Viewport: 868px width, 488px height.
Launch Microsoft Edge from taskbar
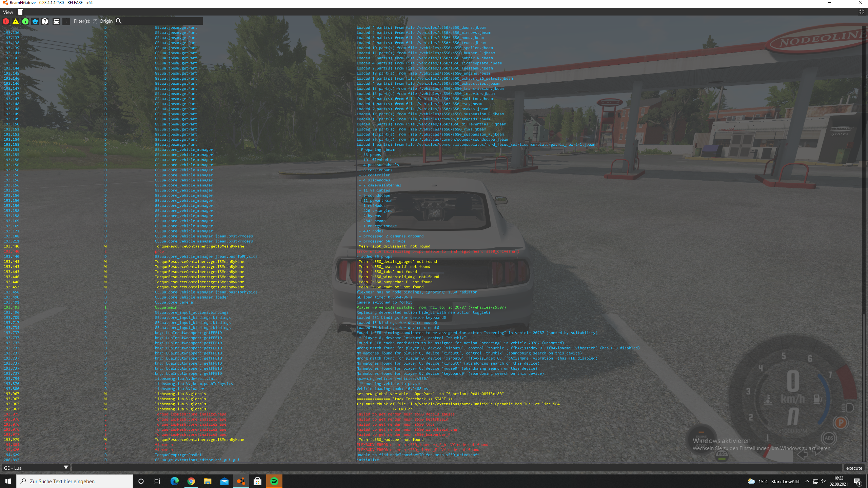coord(174,481)
